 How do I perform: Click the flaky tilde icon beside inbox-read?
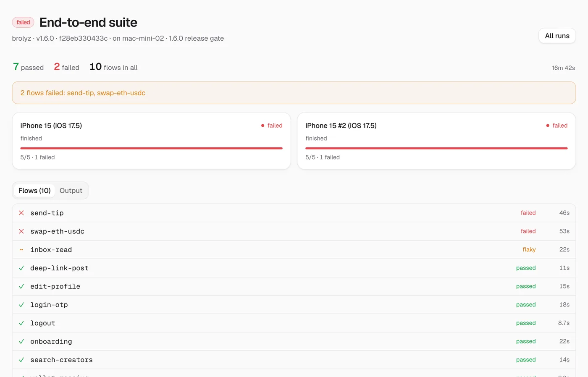point(21,250)
